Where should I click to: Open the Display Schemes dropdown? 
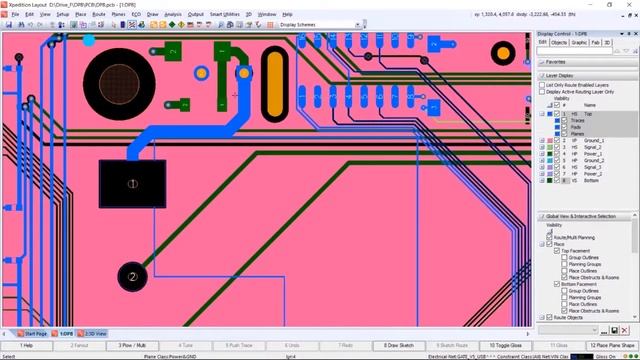point(358,25)
